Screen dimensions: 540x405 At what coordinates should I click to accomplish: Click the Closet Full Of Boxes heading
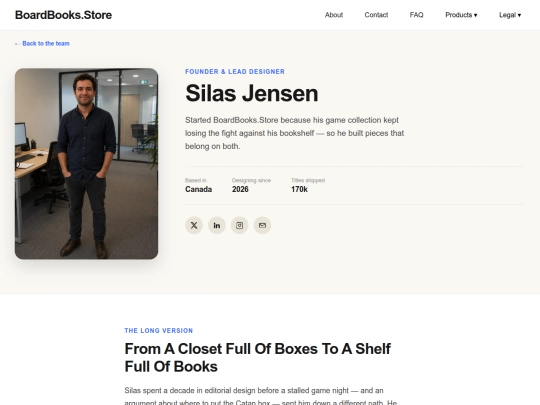(x=258, y=357)
